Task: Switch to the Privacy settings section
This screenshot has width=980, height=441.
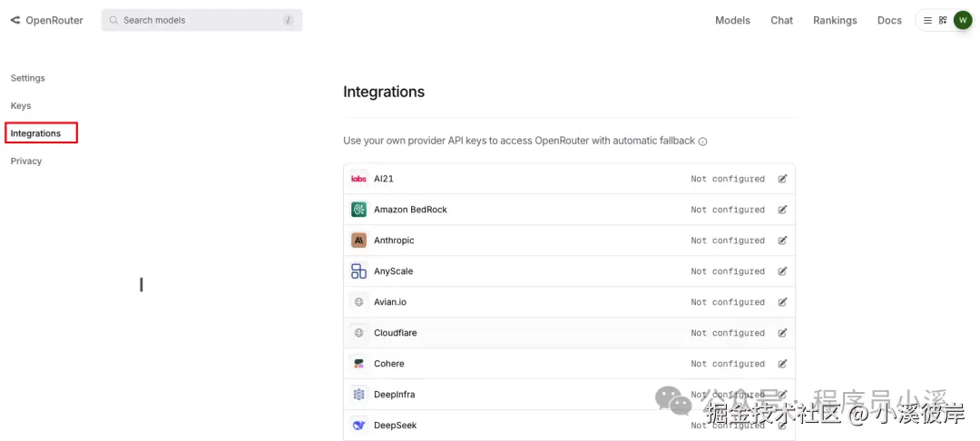Action: pyautogui.click(x=26, y=162)
